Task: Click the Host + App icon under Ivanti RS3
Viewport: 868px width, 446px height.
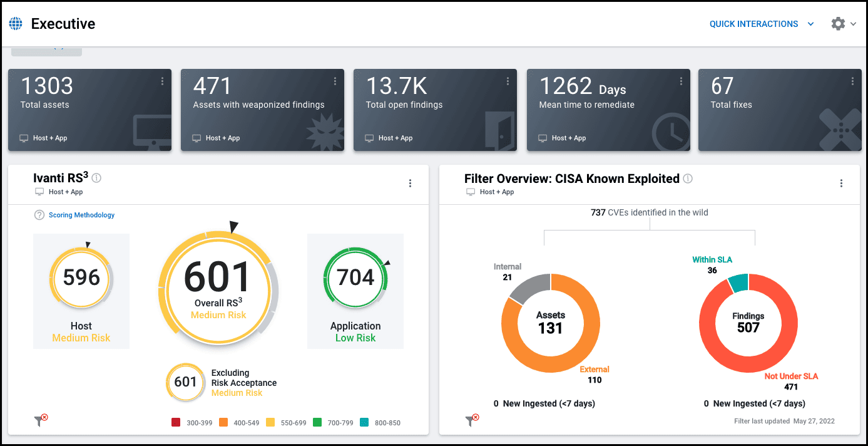Action: [39, 192]
